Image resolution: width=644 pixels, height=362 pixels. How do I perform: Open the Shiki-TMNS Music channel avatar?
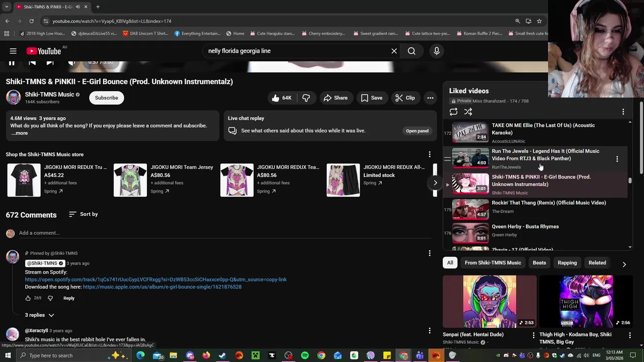[x=13, y=98]
